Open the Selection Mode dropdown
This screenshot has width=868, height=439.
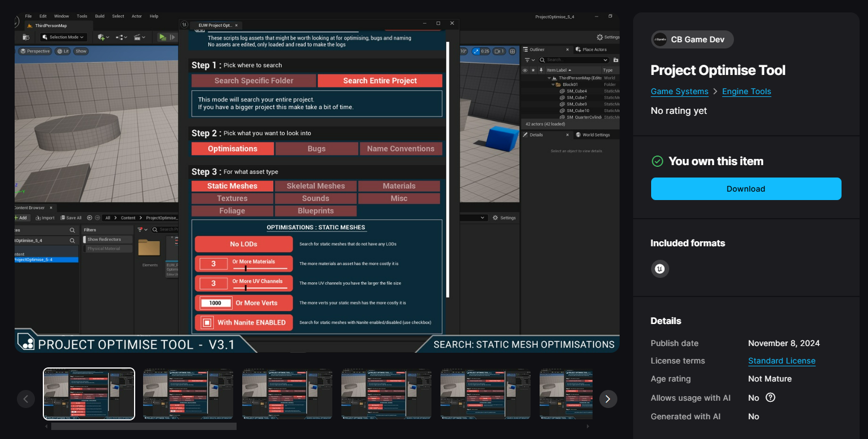tap(63, 37)
